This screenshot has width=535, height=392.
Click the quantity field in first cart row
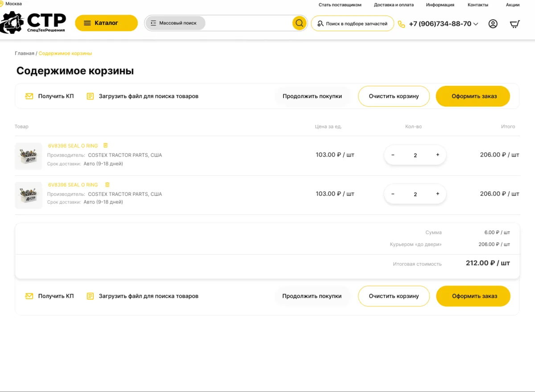[x=415, y=155]
